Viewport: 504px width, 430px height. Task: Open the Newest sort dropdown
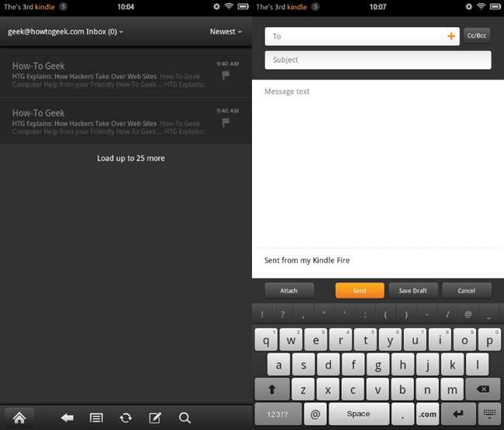click(226, 32)
